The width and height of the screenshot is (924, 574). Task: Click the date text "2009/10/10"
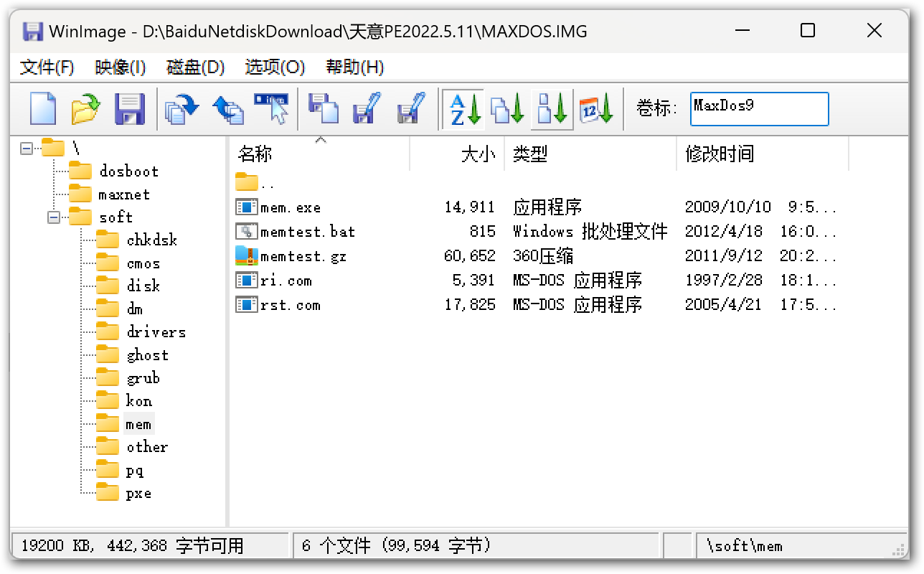(728, 207)
